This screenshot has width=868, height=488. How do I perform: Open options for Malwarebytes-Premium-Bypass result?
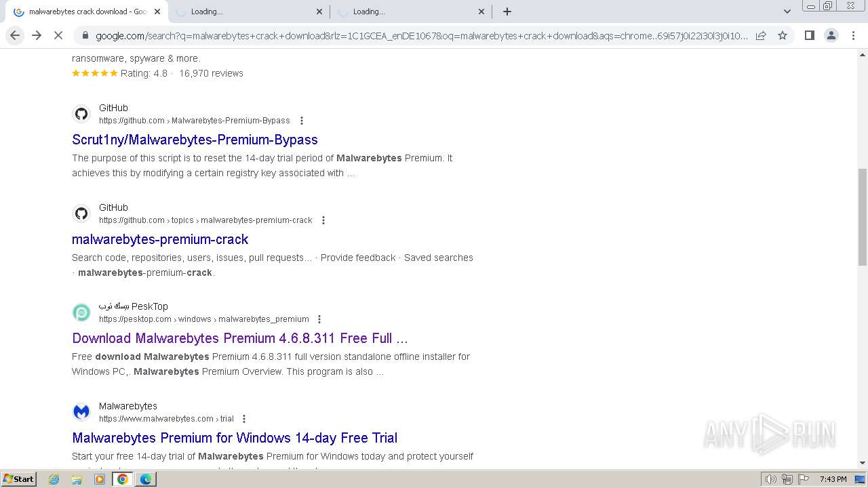click(x=302, y=121)
